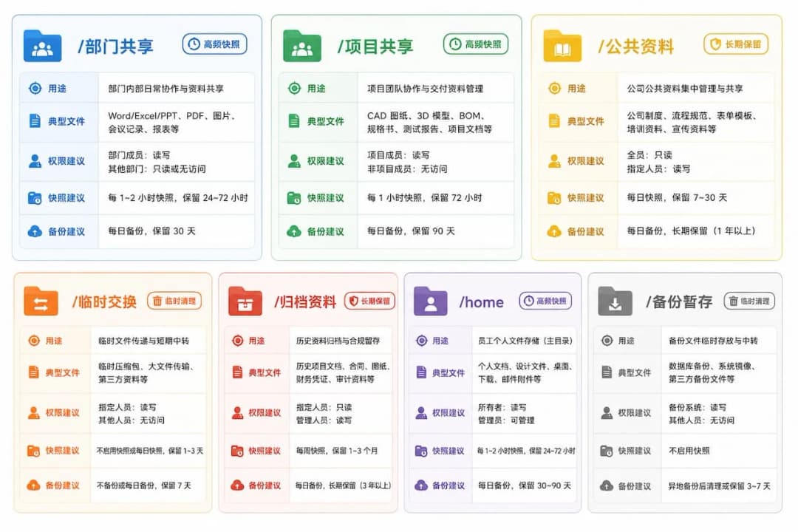Select the /home card title
The height and width of the screenshot is (532, 798).
point(482,302)
